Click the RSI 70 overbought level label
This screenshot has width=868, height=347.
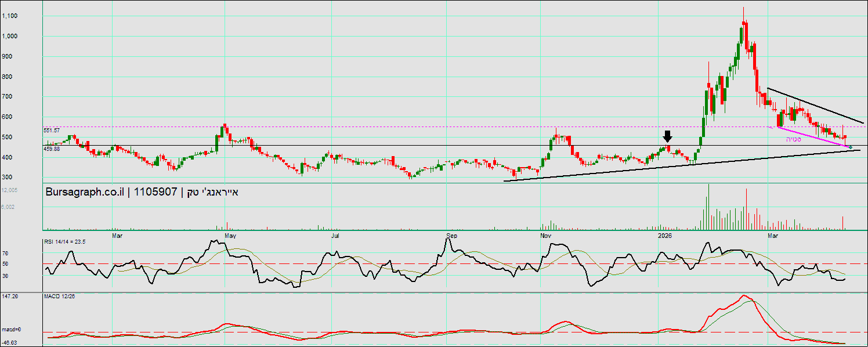5,254
